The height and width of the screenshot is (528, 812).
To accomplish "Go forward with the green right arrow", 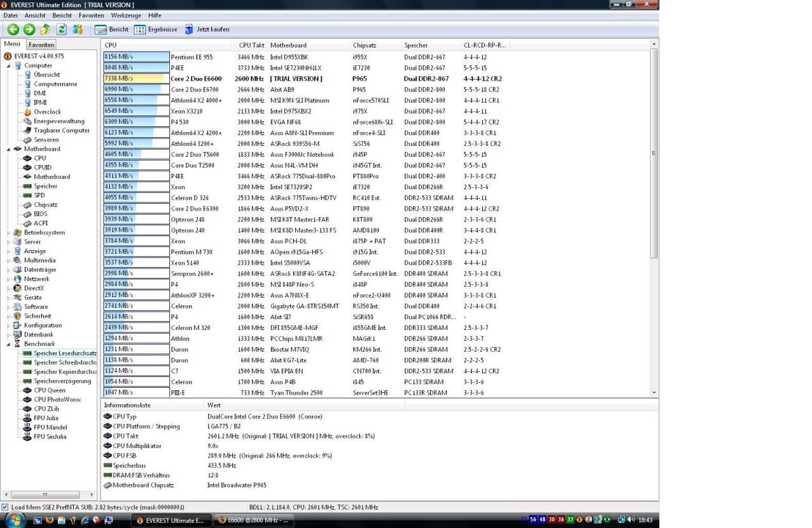I will pyautogui.click(x=29, y=29).
